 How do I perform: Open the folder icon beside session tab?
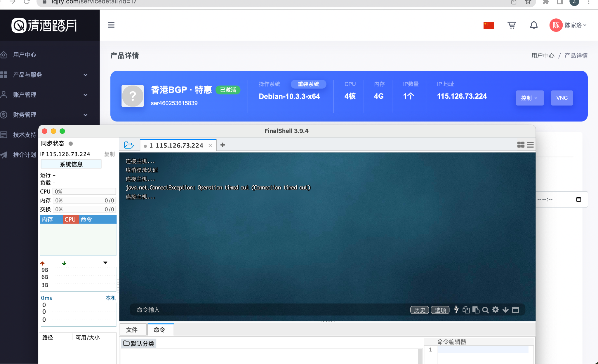[129, 145]
